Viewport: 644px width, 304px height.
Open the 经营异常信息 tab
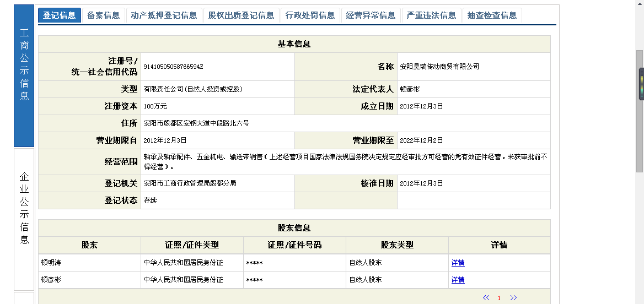[x=371, y=15]
